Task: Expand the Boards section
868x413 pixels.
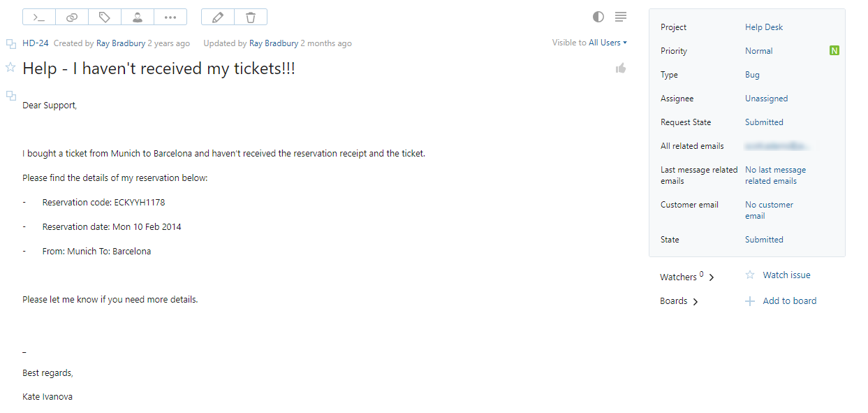Action: click(x=696, y=301)
